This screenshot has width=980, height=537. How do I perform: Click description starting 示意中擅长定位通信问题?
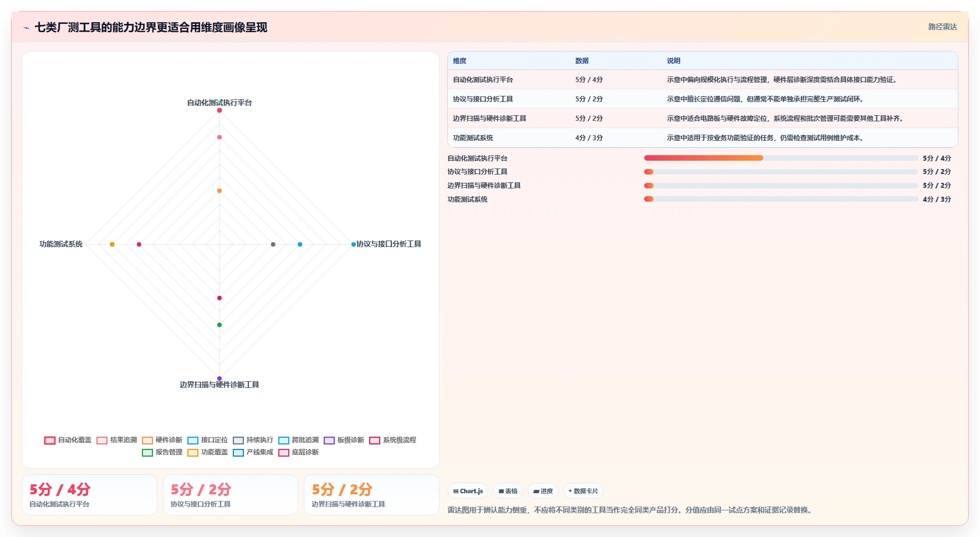pos(765,99)
